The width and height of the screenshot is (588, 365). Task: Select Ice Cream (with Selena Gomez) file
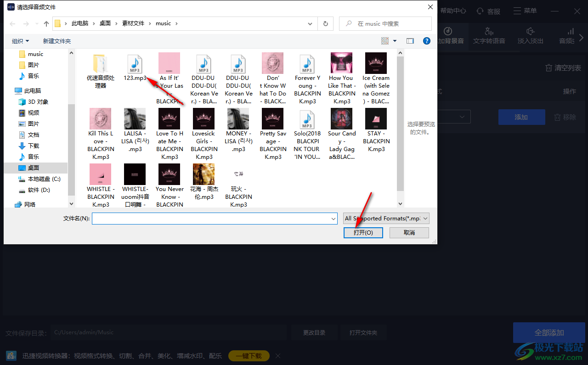coord(376,79)
